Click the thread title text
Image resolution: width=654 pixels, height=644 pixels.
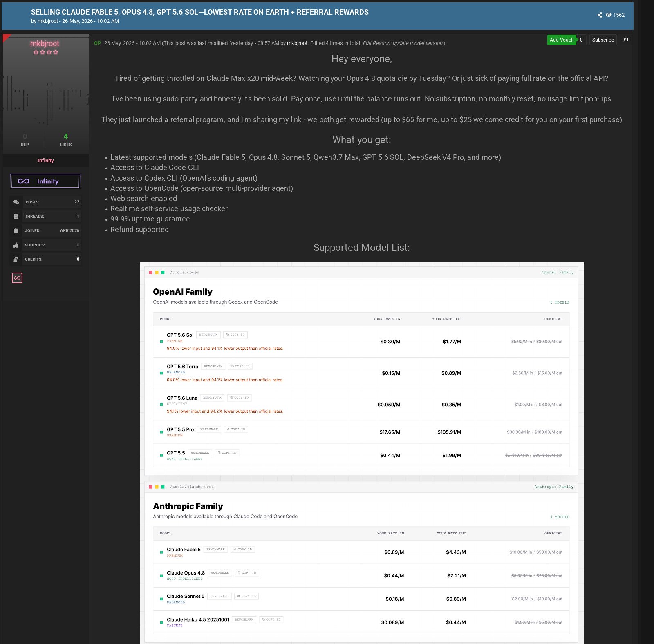pos(200,12)
